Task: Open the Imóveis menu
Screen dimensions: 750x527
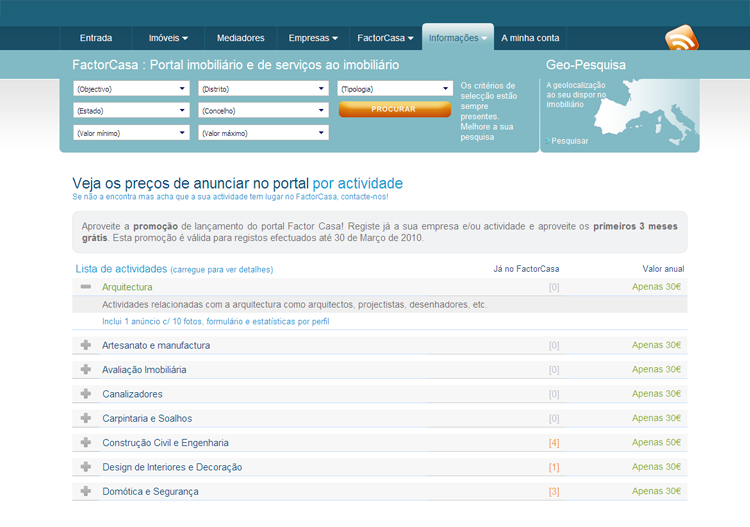Action: click(168, 38)
